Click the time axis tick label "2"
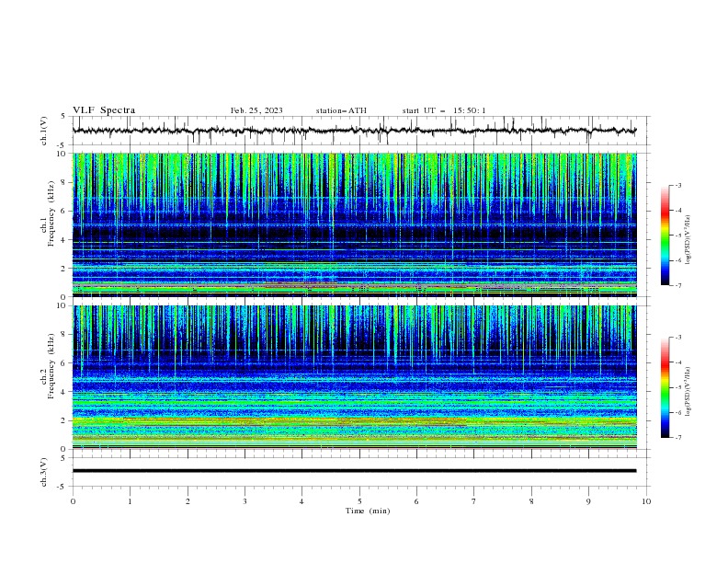The image size is (728, 563). tap(188, 501)
